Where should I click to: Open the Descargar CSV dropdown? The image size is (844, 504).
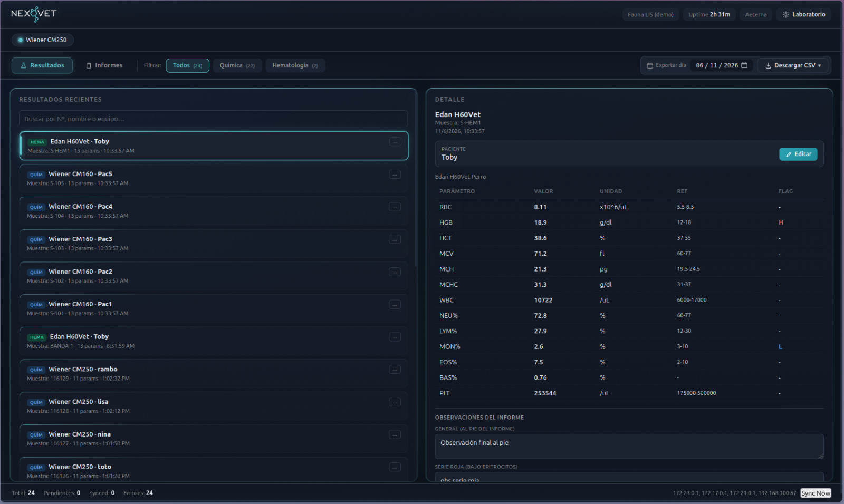(793, 65)
